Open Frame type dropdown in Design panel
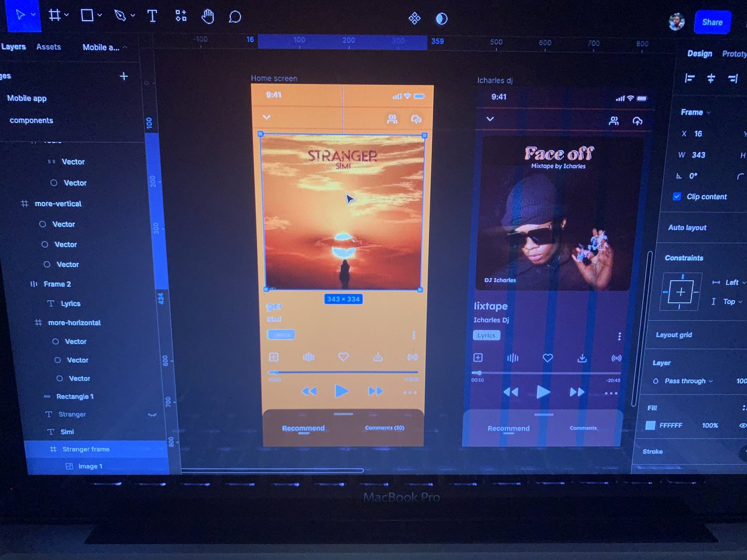The height and width of the screenshot is (560, 747). (695, 112)
